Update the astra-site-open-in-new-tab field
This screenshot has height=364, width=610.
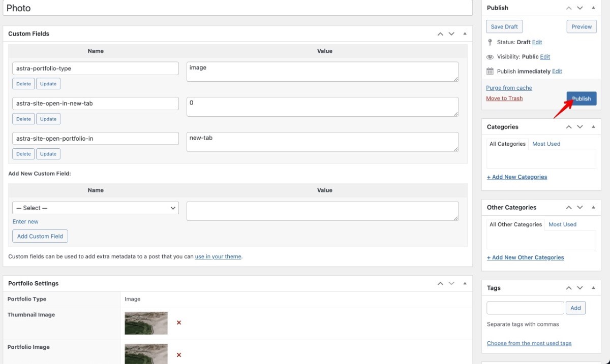click(x=48, y=119)
